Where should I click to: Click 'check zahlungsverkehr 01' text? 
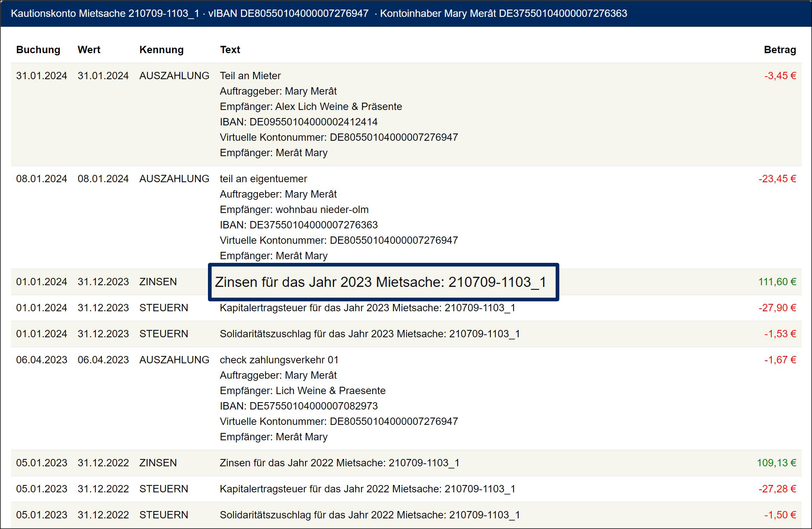tap(279, 360)
